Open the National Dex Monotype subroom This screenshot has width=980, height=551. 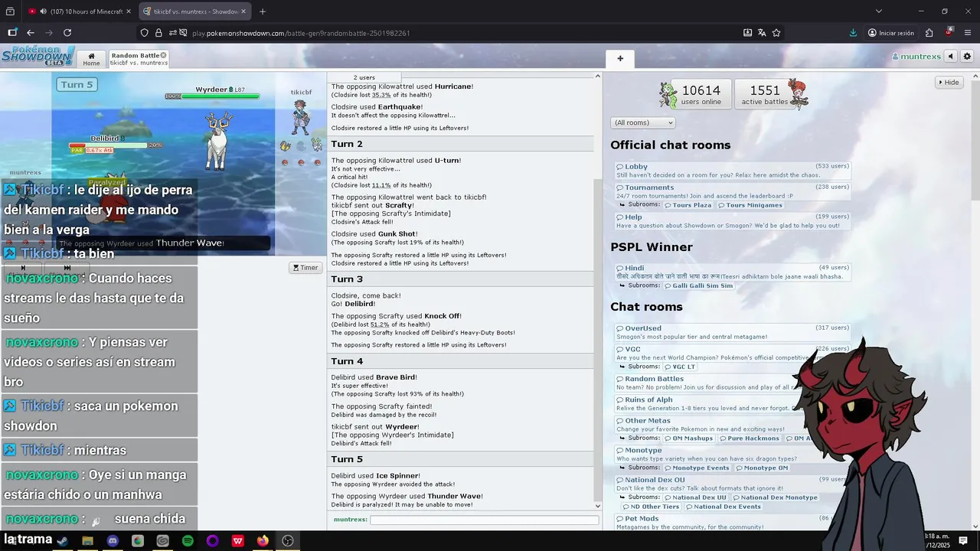point(775,497)
